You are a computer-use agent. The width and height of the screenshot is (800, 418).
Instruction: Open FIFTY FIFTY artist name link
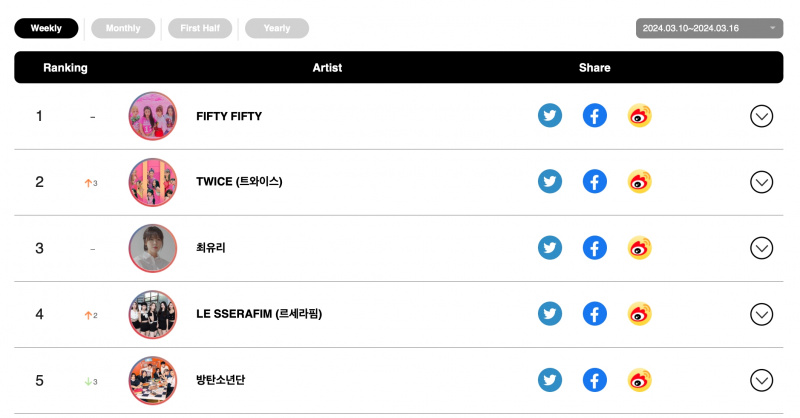(229, 116)
